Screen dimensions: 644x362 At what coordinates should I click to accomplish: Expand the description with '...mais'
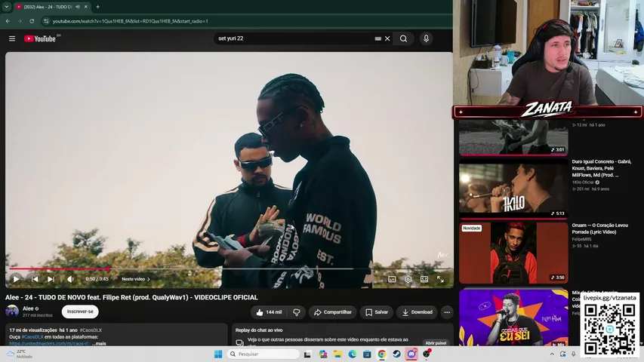pos(99,344)
